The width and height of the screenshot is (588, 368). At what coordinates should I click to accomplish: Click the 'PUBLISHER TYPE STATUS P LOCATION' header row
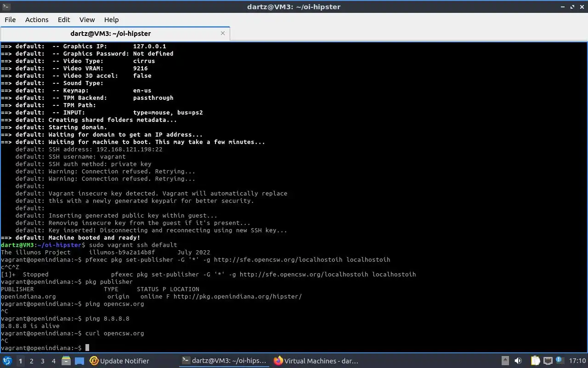click(100, 289)
